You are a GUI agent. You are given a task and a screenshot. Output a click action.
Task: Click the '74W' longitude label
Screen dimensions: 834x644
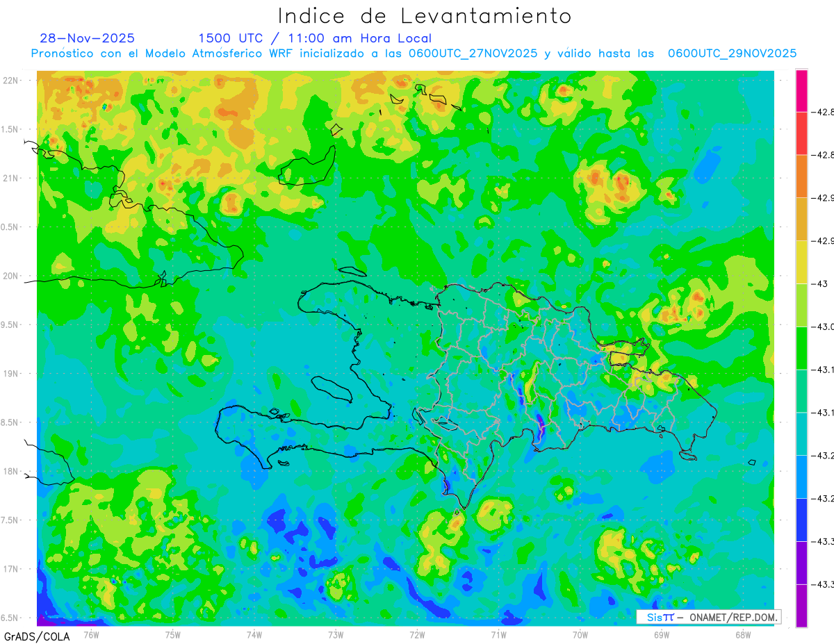(x=254, y=634)
